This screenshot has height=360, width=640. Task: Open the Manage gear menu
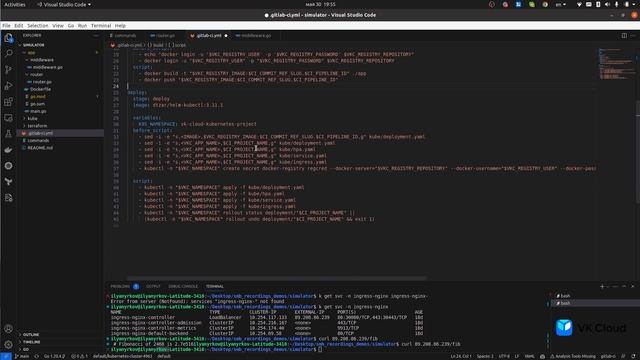[x=8, y=344]
